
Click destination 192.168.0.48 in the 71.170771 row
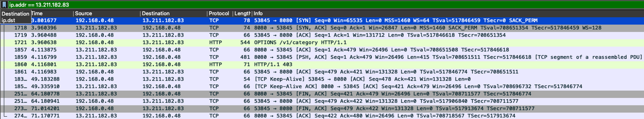click(x=162, y=116)
